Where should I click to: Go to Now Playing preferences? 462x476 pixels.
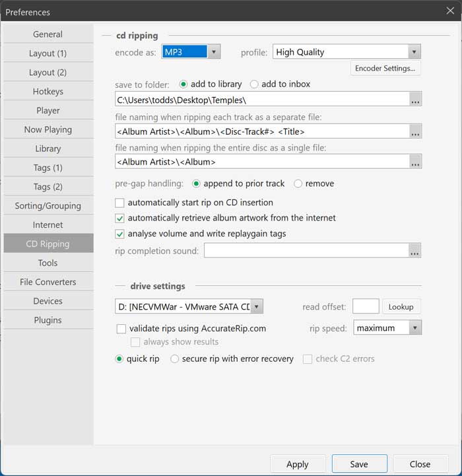[48, 129]
